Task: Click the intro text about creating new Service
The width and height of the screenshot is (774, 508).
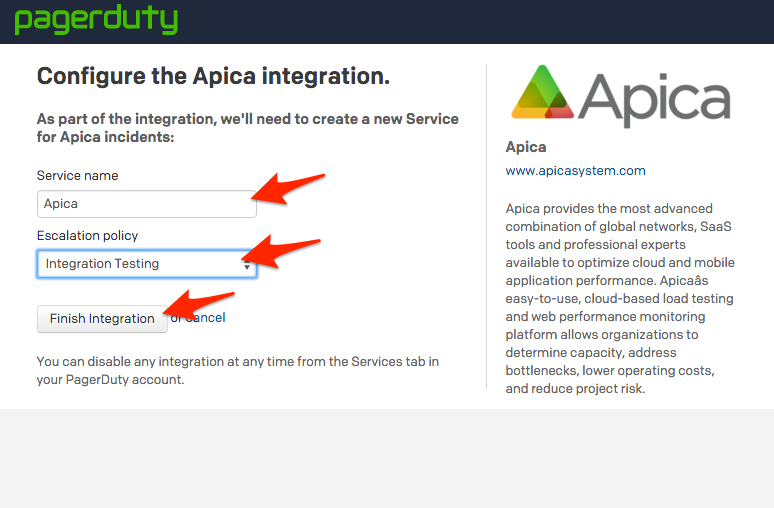Action: [x=247, y=128]
